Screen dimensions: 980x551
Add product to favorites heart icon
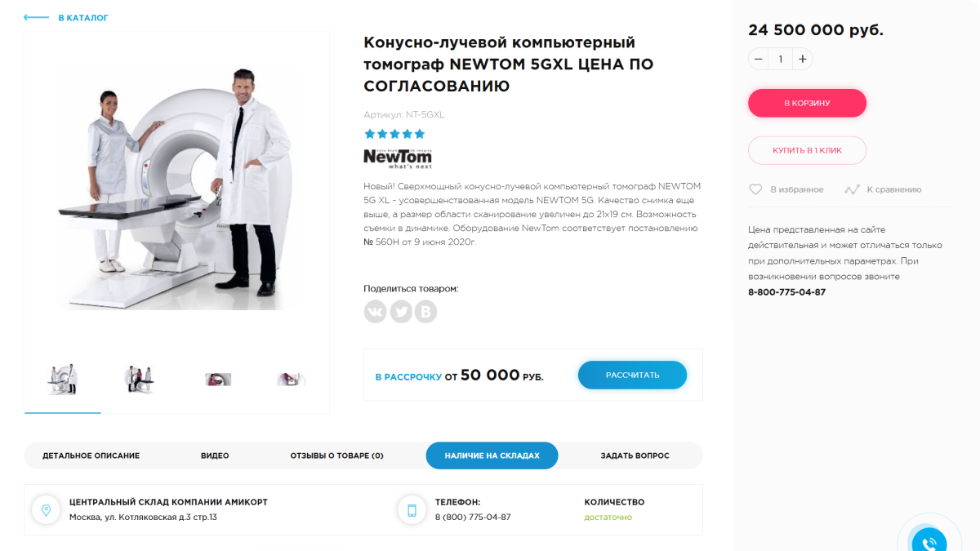(x=756, y=189)
